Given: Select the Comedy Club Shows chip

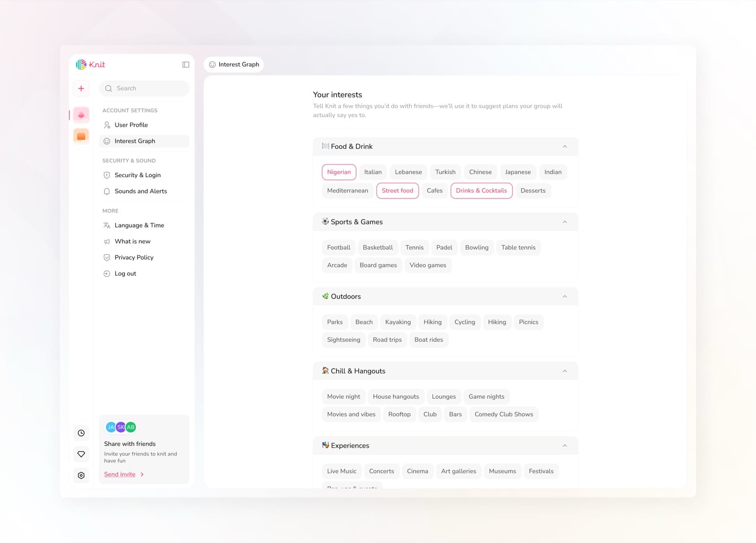Looking at the screenshot, I should click(504, 414).
